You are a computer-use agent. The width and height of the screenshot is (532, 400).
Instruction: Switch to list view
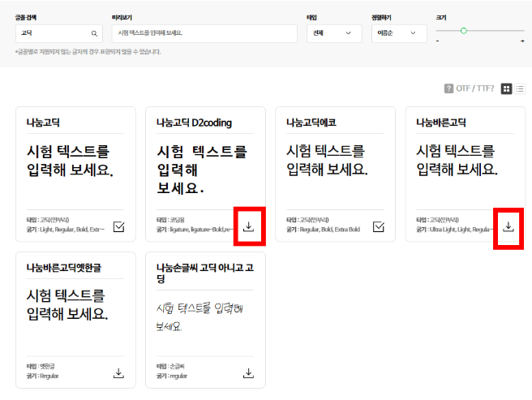tap(520, 89)
